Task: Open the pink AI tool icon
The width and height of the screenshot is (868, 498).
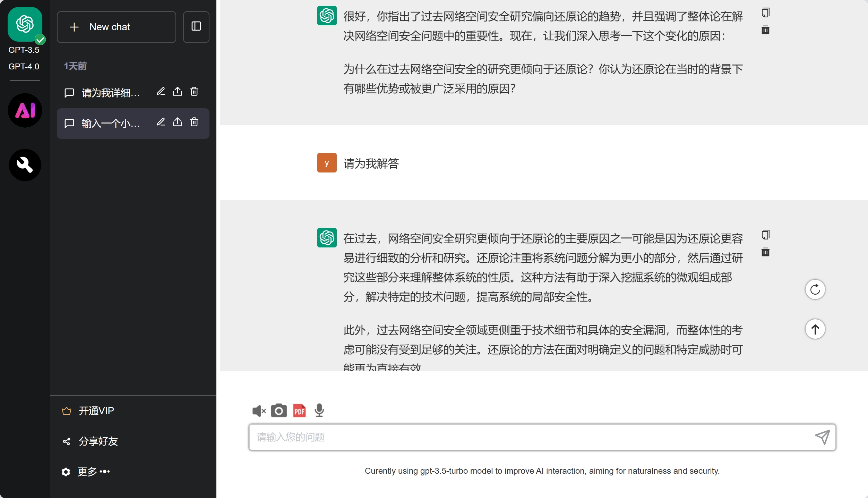Action: pos(25,110)
